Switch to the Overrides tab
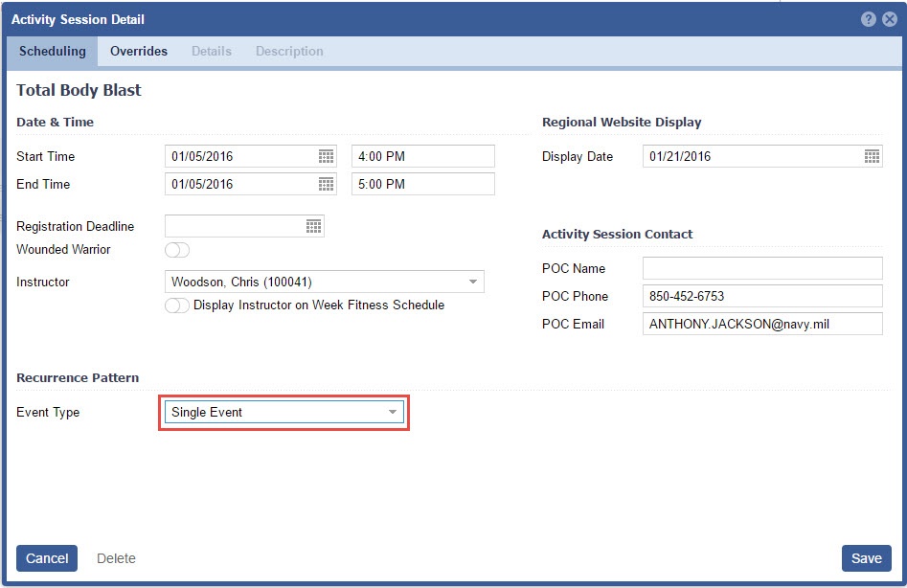Image resolution: width=907 pixels, height=588 pixels. click(139, 52)
